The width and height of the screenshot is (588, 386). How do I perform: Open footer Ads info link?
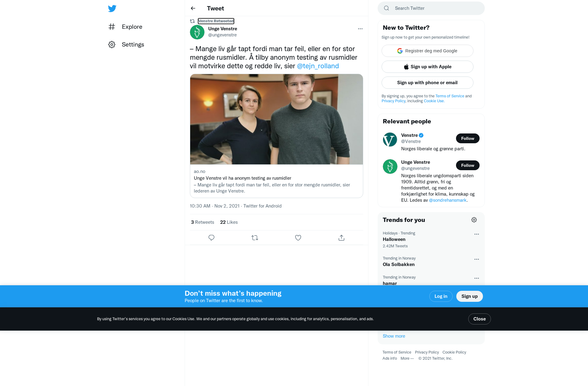(390, 358)
